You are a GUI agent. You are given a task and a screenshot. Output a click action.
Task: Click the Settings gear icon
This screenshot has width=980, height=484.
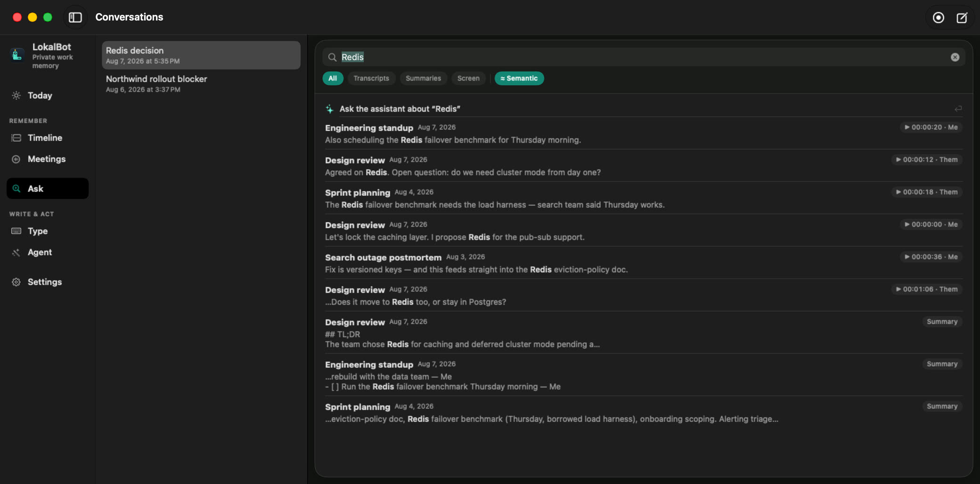pos(16,282)
